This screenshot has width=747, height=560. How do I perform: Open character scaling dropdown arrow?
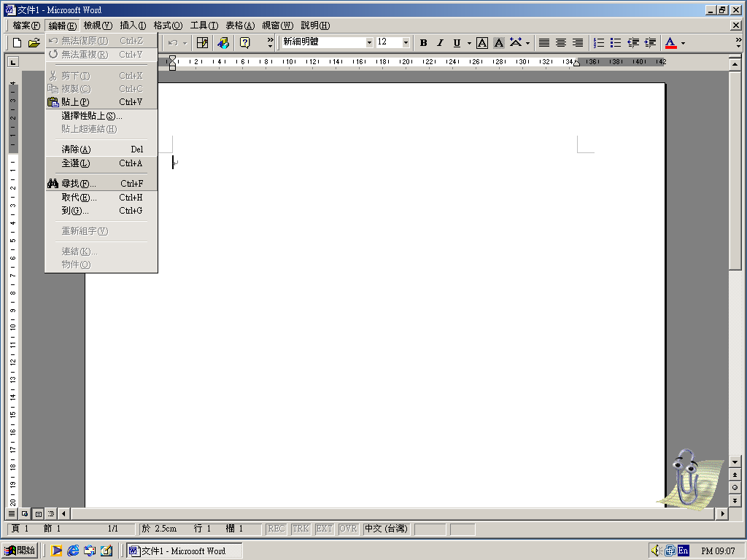click(x=527, y=43)
